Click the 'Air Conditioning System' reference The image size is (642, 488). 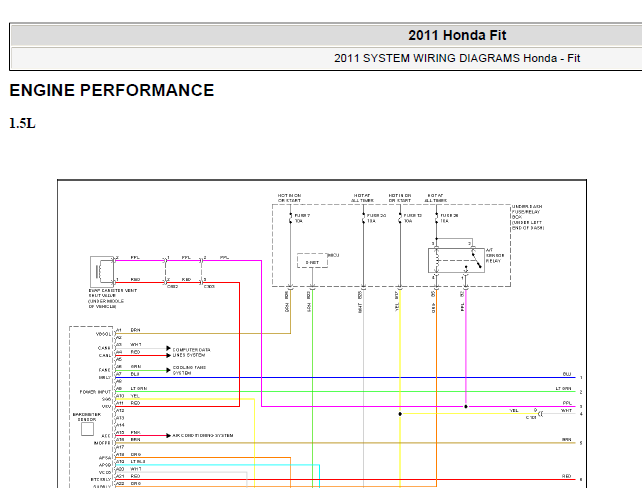203,436
